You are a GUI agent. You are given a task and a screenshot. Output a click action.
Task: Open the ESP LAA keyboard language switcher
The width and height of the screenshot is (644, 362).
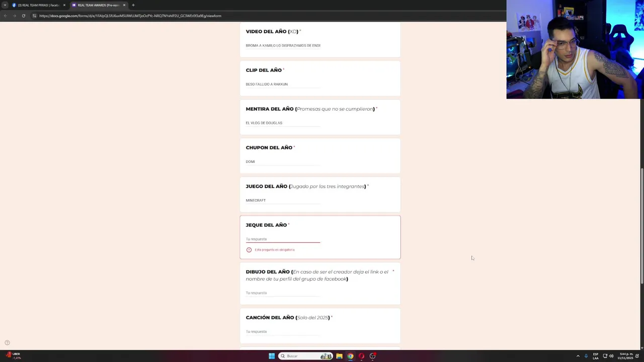(x=596, y=356)
